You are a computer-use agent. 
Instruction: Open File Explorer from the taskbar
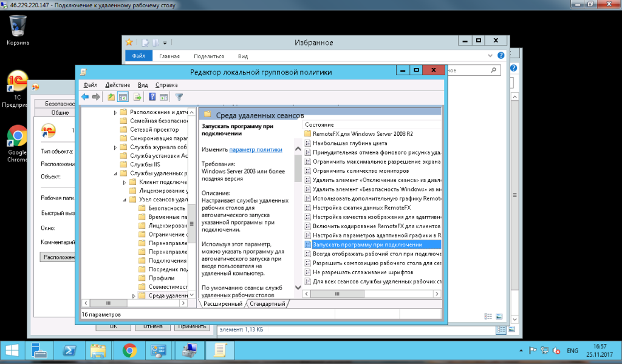click(98, 351)
